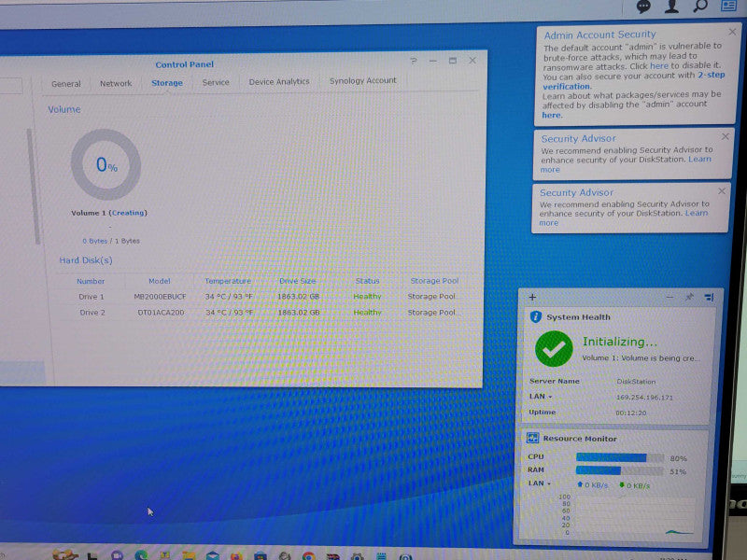Open the Device Analytics tab
This screenshot has width=747, height=560.
point(278,82)
